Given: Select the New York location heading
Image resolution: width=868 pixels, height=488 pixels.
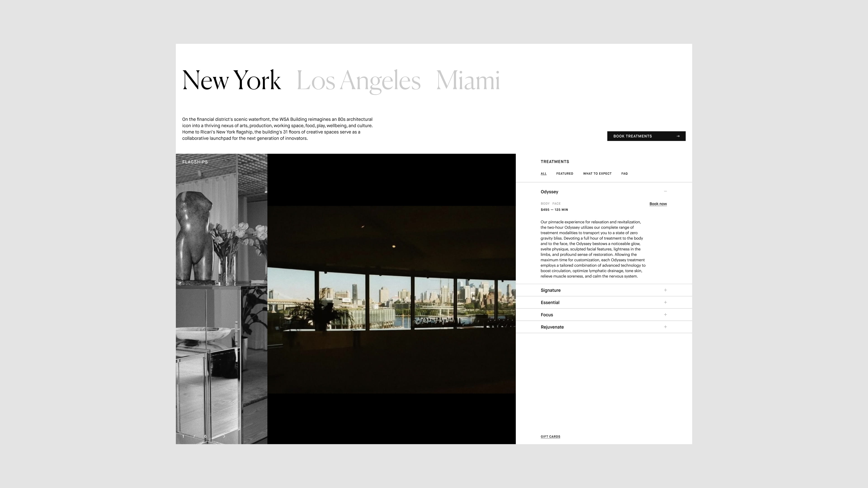Looking at the screenshot, I should click(231, 81).
